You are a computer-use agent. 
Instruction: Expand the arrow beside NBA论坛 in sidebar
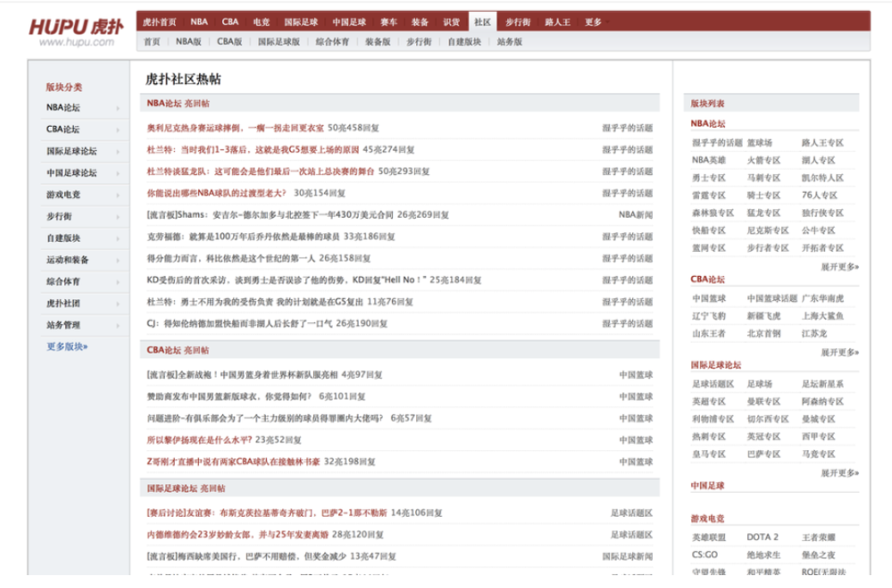[x=118, y=108]
